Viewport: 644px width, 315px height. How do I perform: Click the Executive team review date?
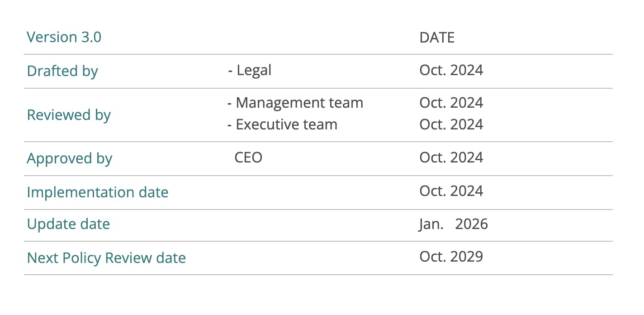[451, 124]
